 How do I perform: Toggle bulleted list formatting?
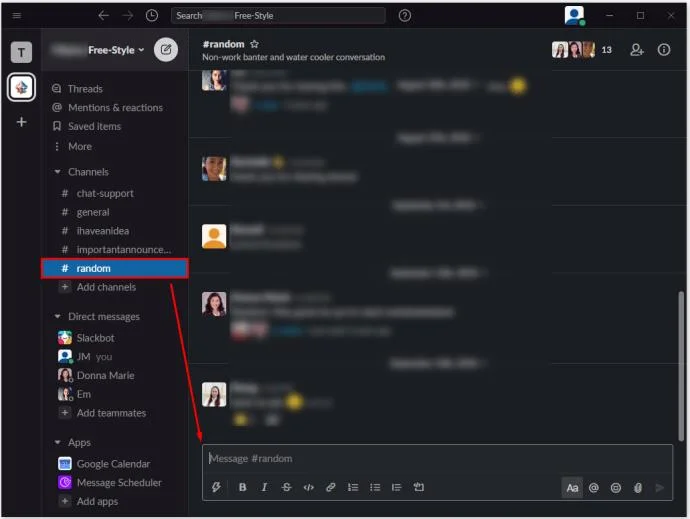click(375, 487)
